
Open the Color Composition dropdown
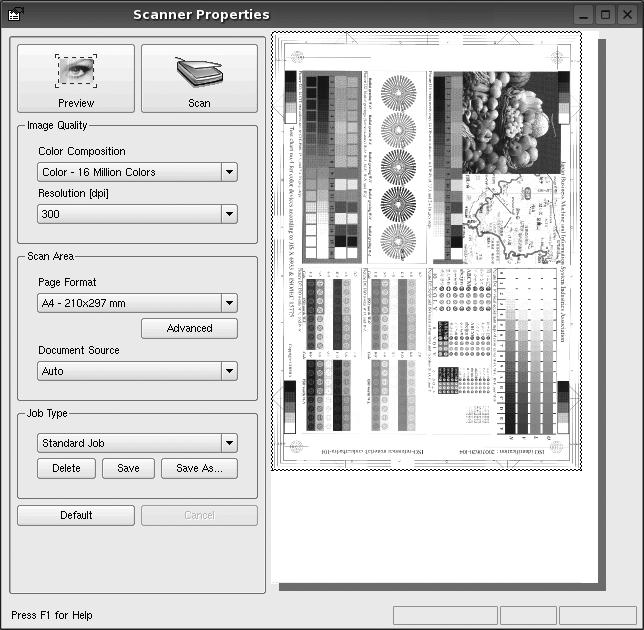pos(137,172)
